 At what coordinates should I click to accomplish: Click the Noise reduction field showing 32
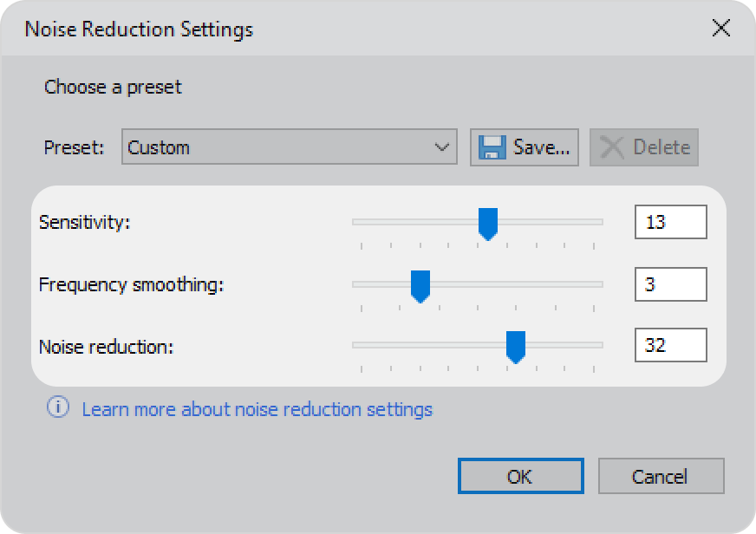point(671,345)
